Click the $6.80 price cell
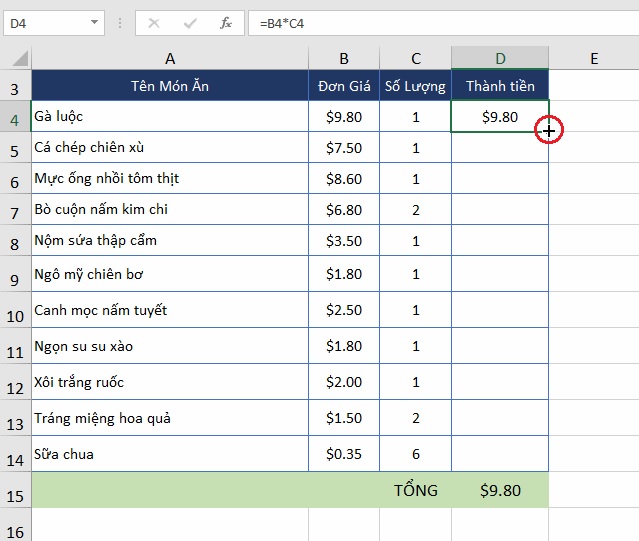 pyautogui.click(x=344, y=209)
